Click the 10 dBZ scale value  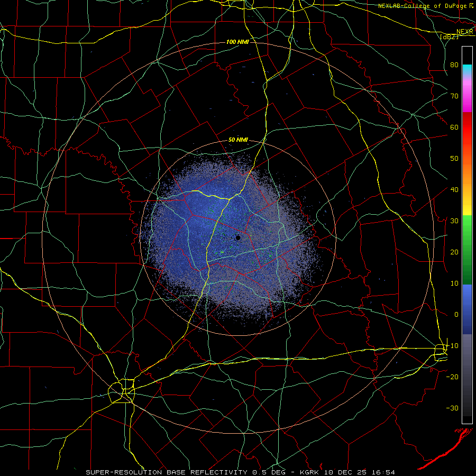[x=454, y=283]
